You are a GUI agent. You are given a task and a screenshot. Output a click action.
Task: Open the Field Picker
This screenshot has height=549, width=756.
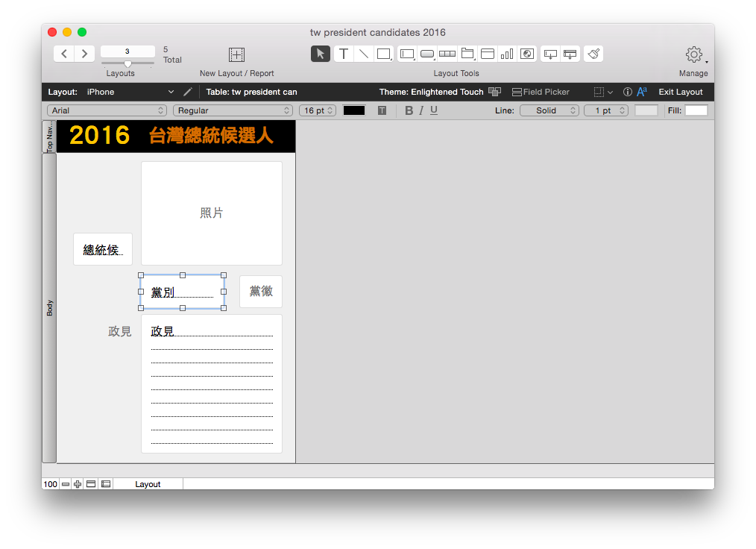[x=541, y=92]
